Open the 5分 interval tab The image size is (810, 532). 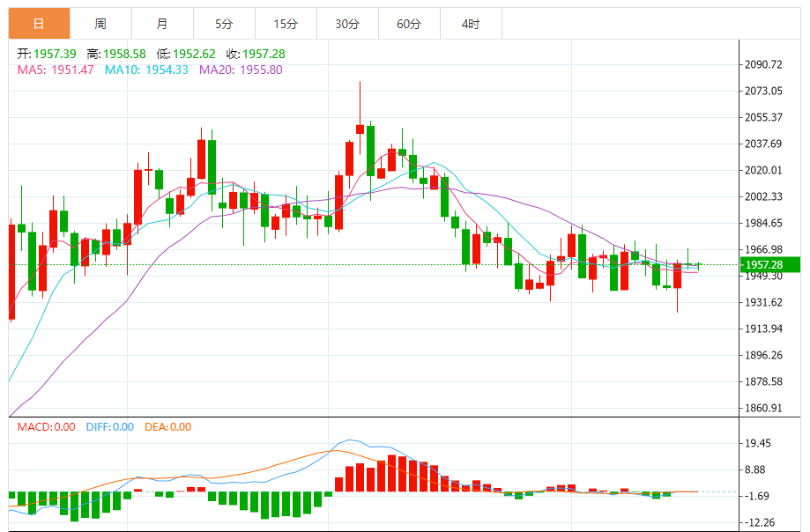pos(224,24)
